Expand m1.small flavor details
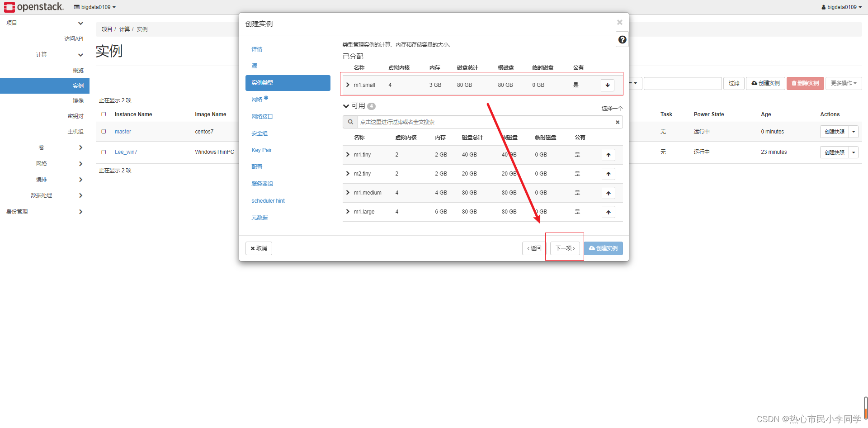This screenshot has height=428, width=868. point(348,85)
